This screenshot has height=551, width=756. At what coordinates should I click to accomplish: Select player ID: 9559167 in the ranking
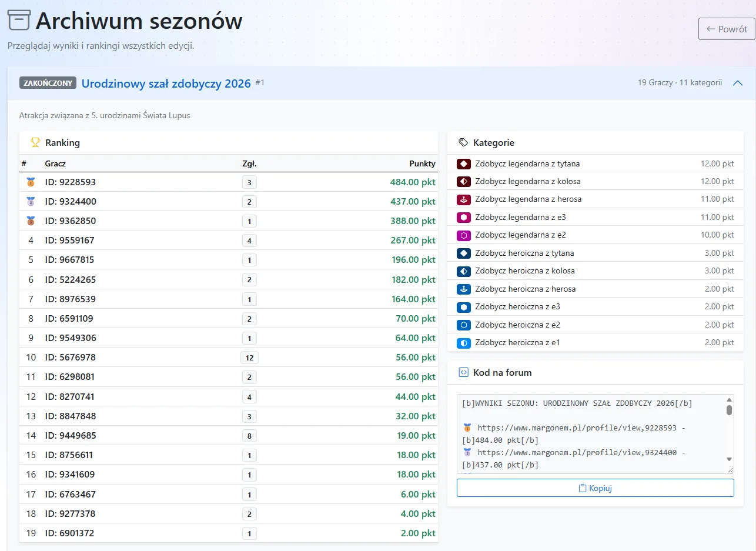click(x=70, y=241)
